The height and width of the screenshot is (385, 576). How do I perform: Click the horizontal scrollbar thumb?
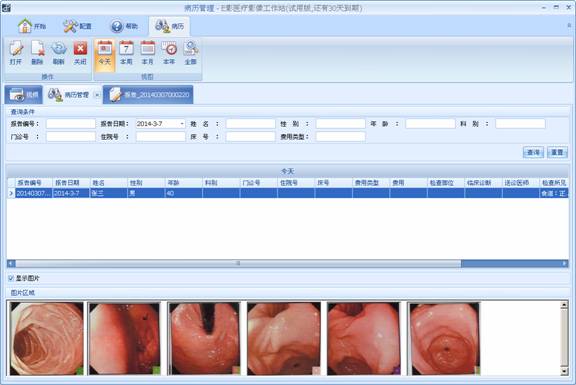pyautogui.click(x=238, y=263)
